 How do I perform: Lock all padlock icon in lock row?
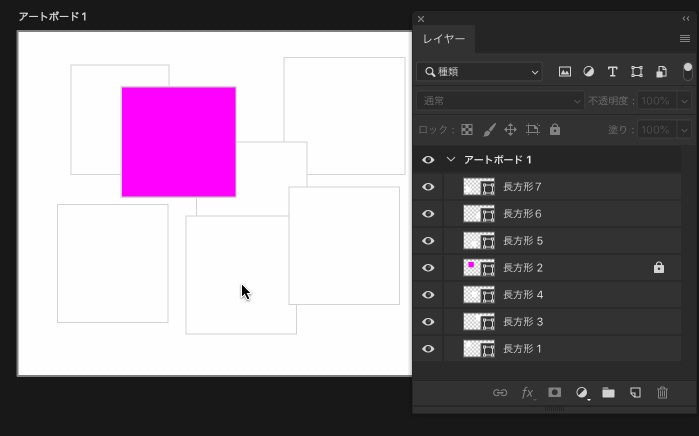point(555,129)
